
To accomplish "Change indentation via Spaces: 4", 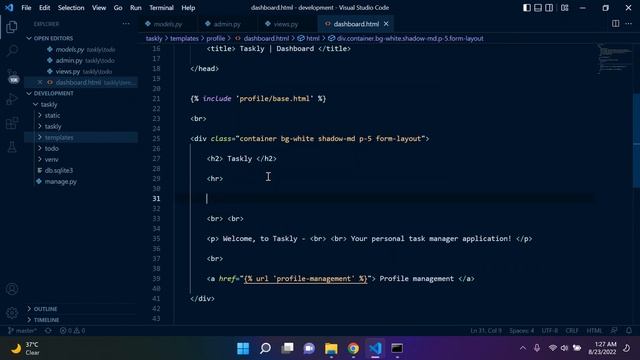I will pos(521,331).
